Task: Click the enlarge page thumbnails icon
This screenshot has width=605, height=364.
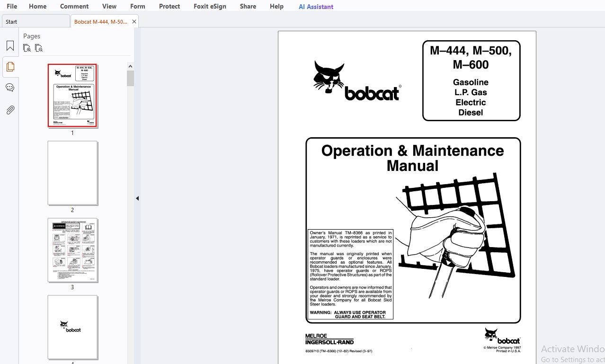Action: pos(27,48)
